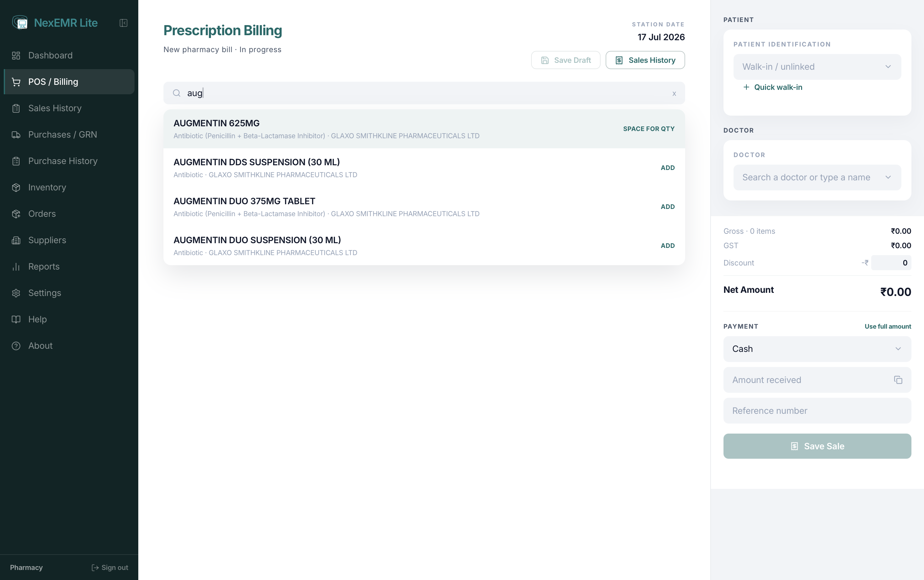Click the Pharmacy label in the sidebar footer
Viewport: 924px width, 580px height.
pos(26,568)
